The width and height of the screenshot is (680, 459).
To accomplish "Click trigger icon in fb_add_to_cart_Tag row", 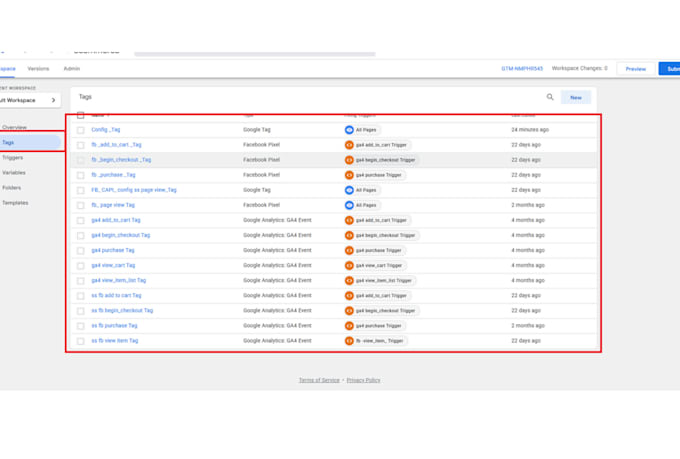I will coord(349,145).
